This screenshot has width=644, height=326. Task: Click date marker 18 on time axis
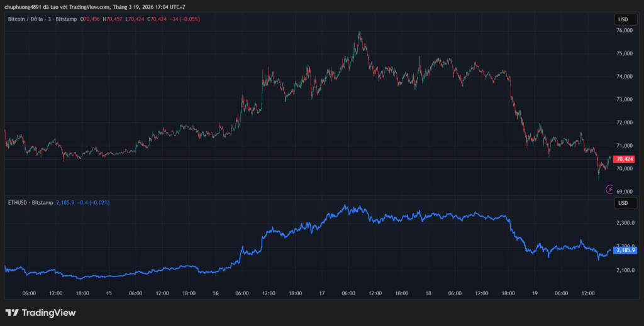pos(428,293)
